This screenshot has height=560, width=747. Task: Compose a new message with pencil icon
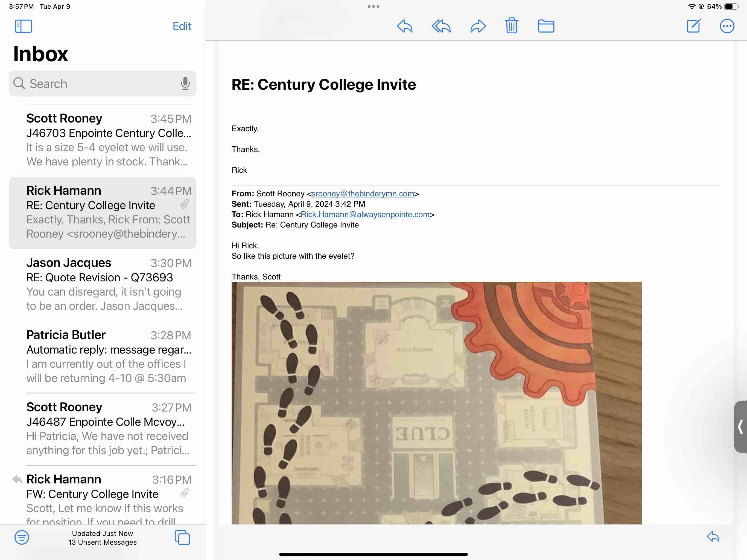click(694, 26)
